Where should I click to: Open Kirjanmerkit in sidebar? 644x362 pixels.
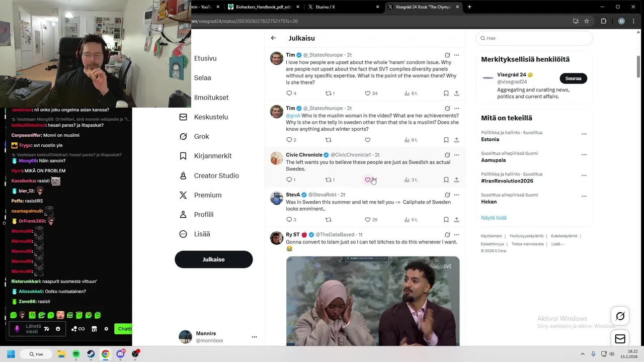click(x=205, y=156)
